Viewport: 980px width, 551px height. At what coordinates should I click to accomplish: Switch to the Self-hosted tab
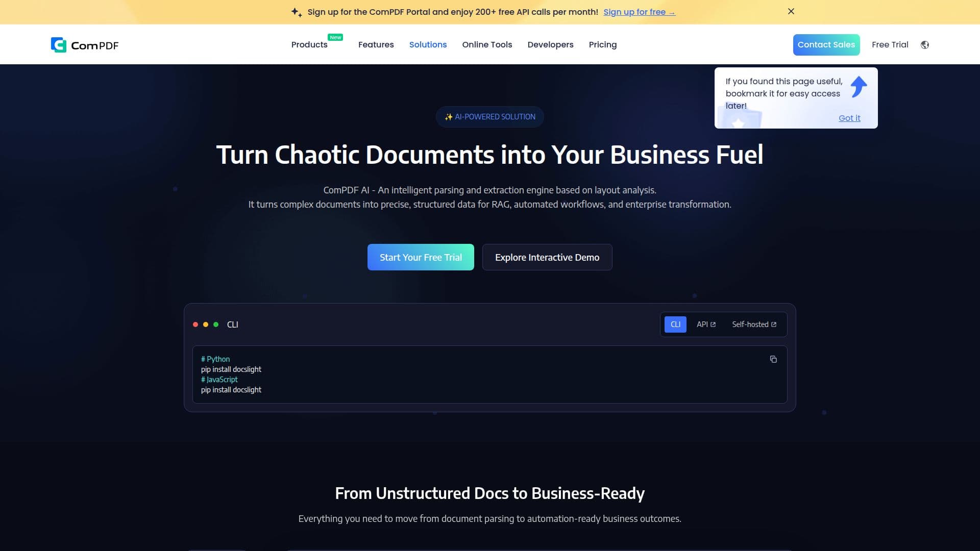coord(754,324)
